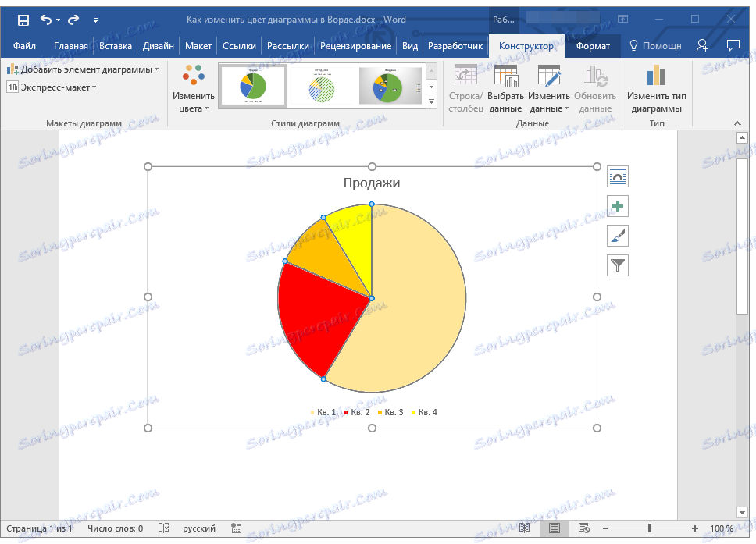
Task: Open the share person icon
Action: pyautogui.click(x=702, y=46)
